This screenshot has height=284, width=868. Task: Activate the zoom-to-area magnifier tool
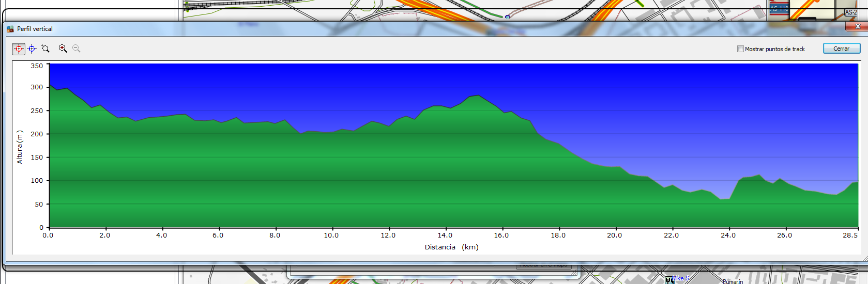(x=45, y=49)
